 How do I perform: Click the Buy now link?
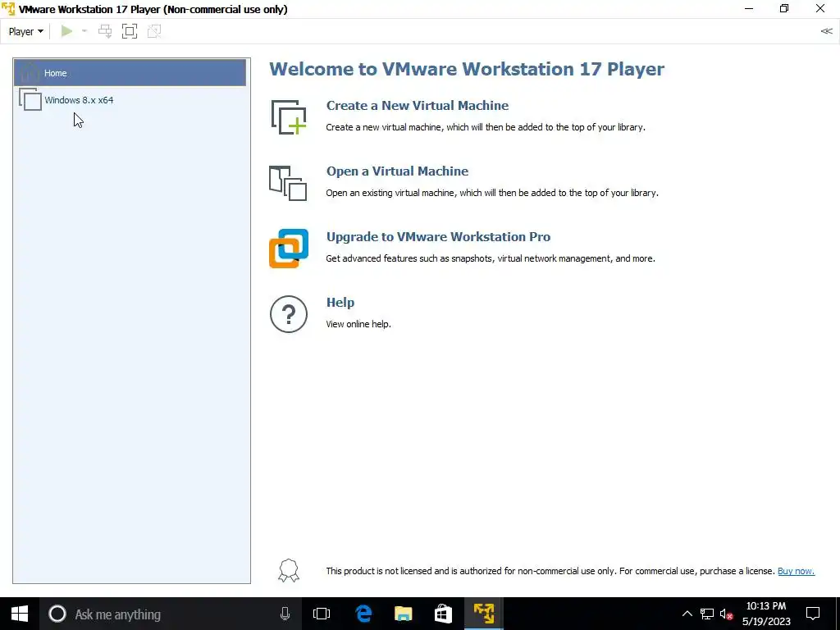796,571
